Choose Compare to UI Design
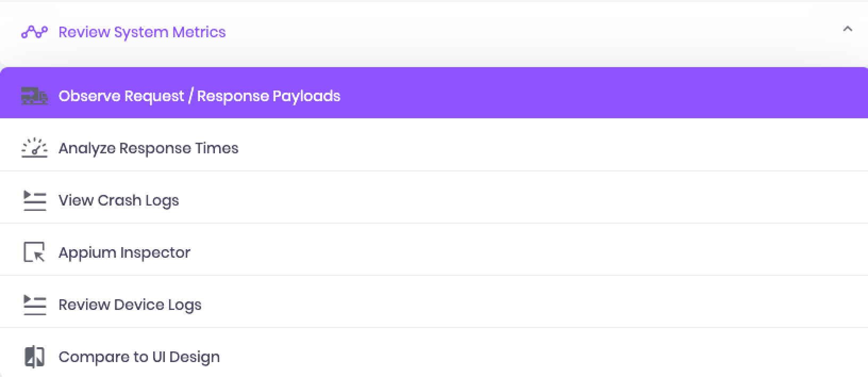The width and height of the screenshot is (868, 377). click(434, 353)
